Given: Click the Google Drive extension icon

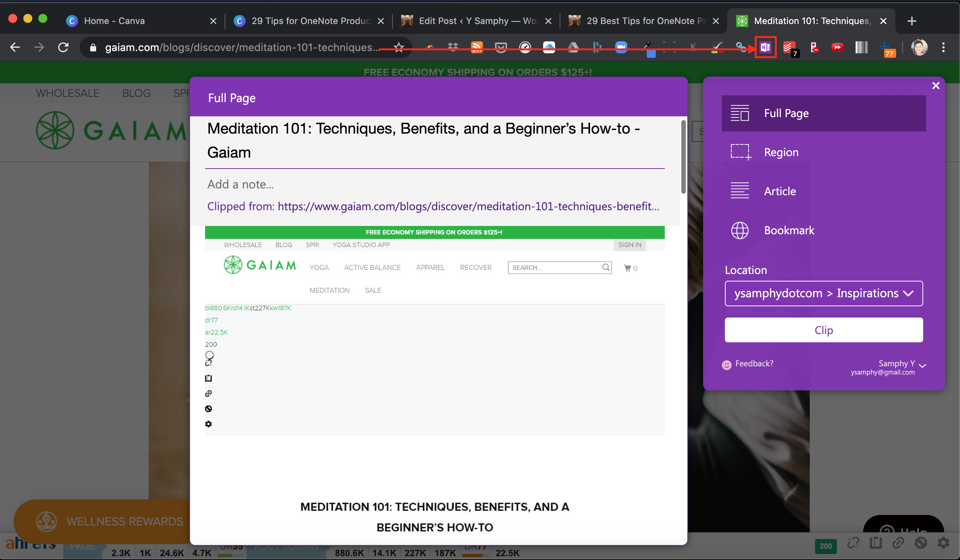Looking at the screenshot, I should point(572,47).
